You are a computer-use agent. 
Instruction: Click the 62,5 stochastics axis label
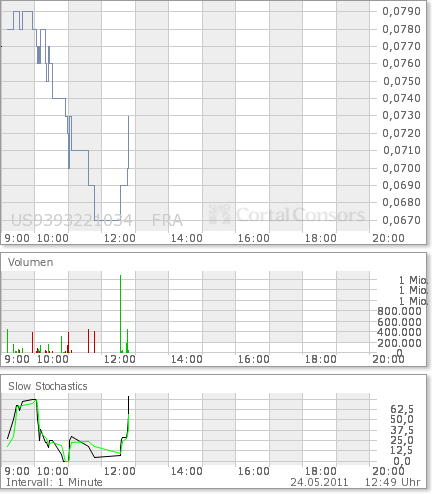coord(402,409)
